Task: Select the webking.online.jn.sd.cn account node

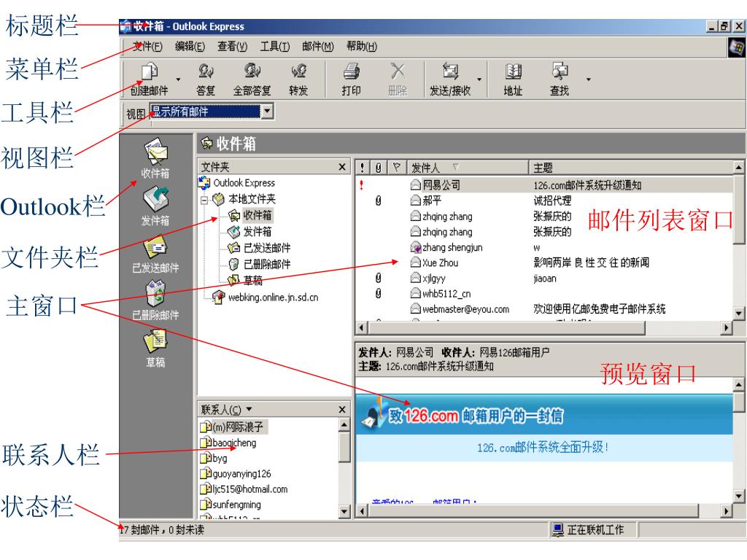Action: click(266, 297)
